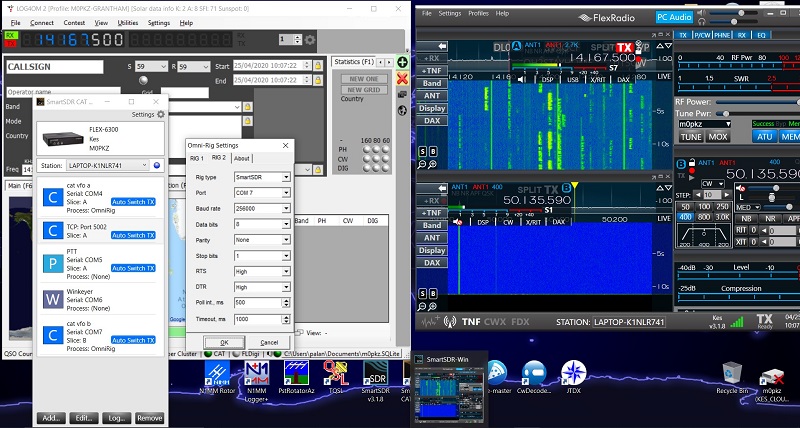Toggle NB noise blanker for slice B
800x428 pixels.
pyautogui.click(x=746, y=218)
